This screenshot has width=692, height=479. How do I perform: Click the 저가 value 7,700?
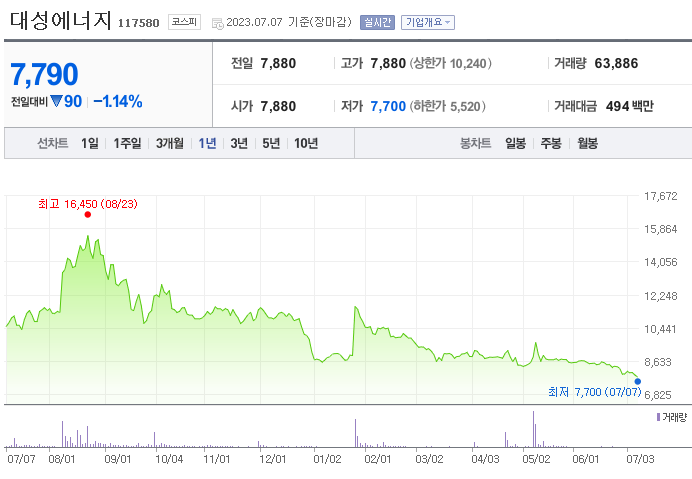(x=388, y=106)
